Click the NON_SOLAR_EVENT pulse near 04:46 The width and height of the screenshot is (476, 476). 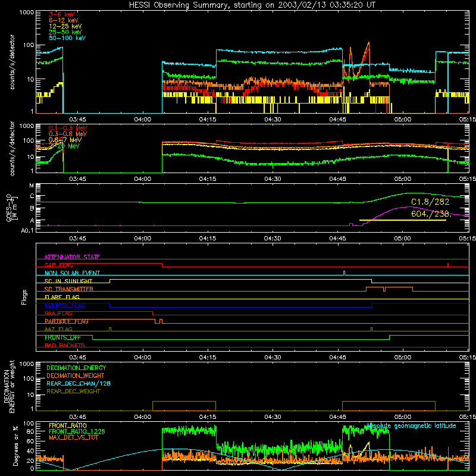[x=344, y=273]
